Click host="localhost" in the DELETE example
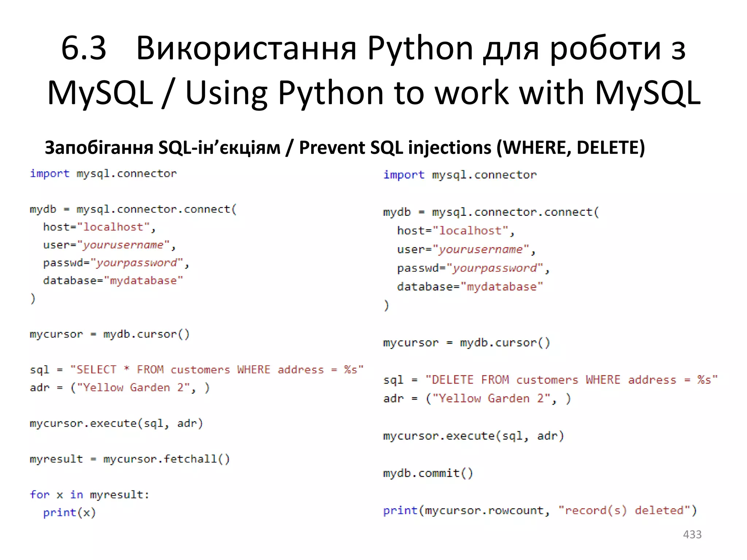The width and height of the screenshot is (747, 560). [x=456, y=231]
